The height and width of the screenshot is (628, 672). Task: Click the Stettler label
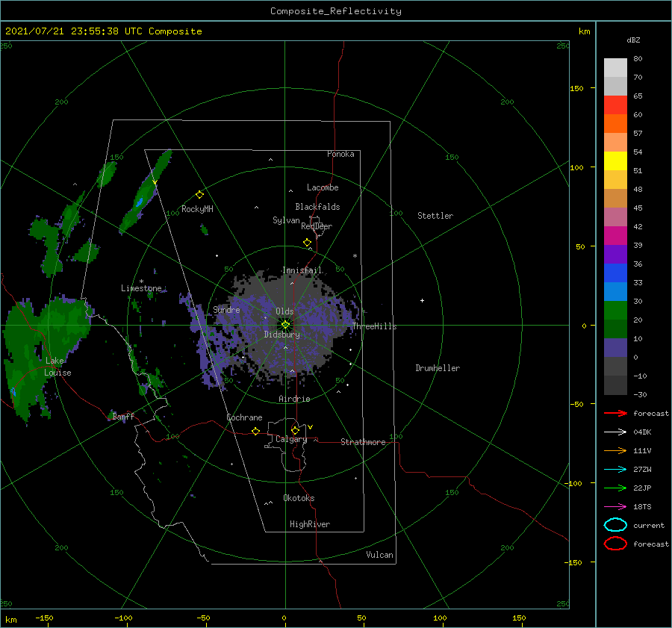(x=435, y=216)
